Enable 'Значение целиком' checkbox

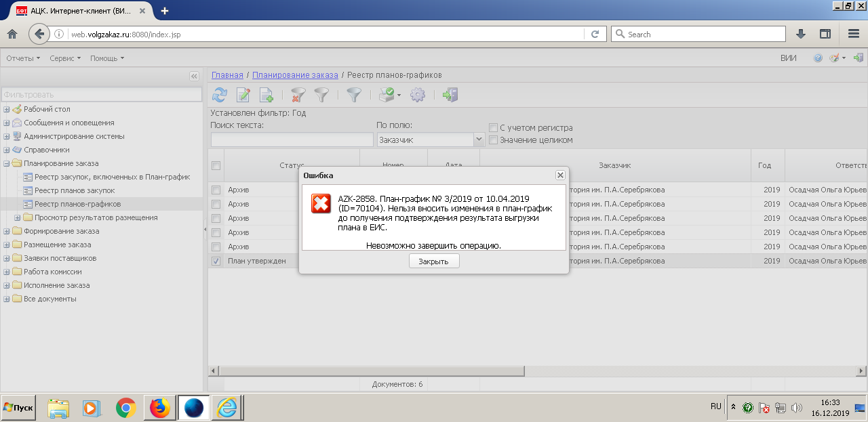point(494,140)
